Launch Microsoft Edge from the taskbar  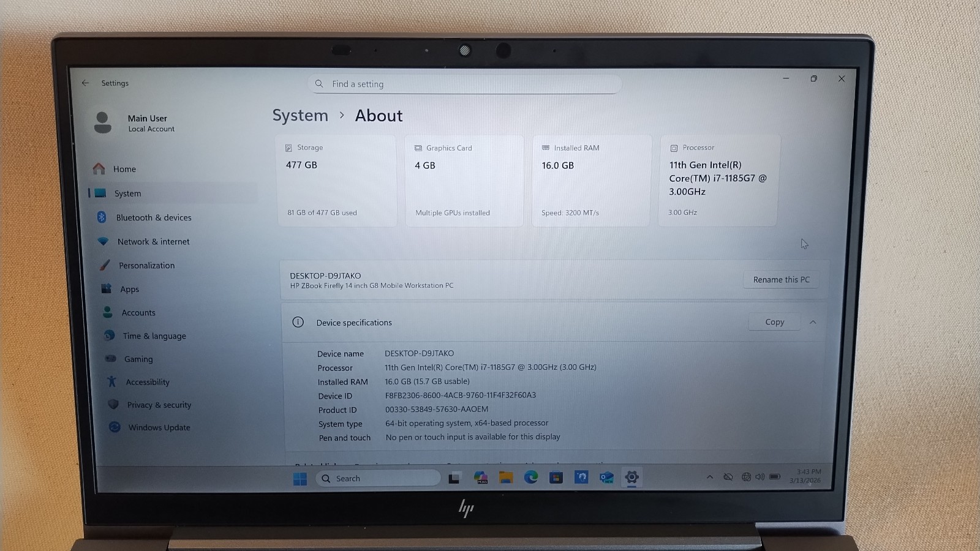pos(531,478)
